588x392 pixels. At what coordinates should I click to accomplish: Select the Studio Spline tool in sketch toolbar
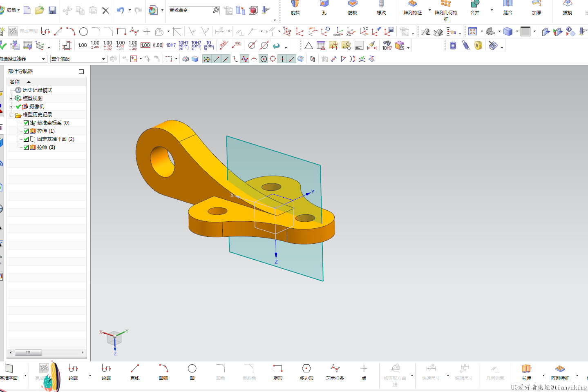(134, 31)
